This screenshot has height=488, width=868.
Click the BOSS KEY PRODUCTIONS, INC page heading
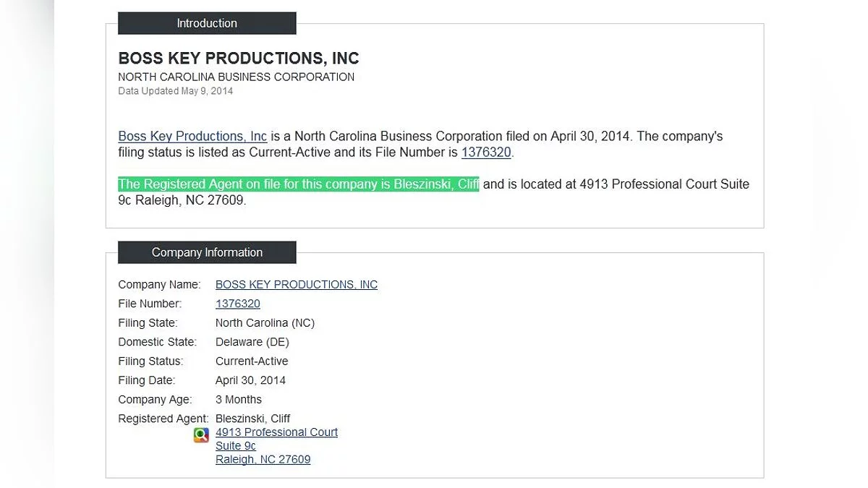239,59
